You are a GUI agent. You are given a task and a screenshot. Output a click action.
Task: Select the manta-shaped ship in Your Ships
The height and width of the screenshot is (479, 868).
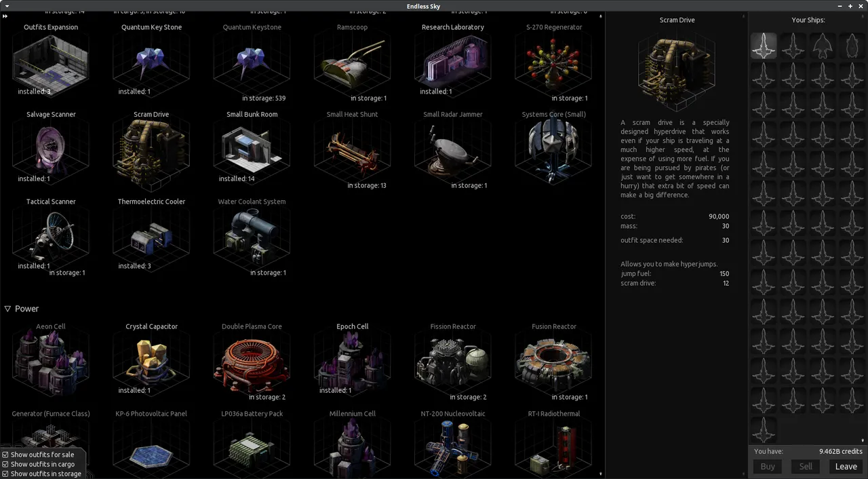point(823,45)
